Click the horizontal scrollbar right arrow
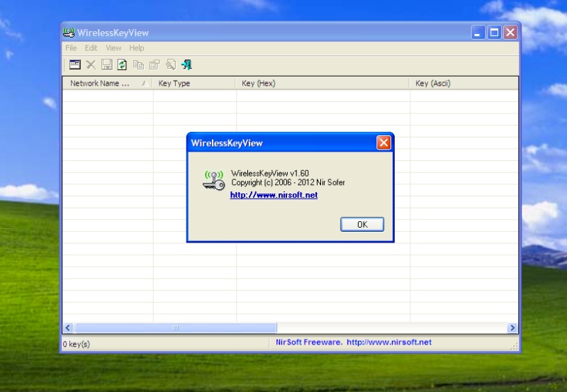The width and height of the screenshot is (567, 392). point(512,328)
